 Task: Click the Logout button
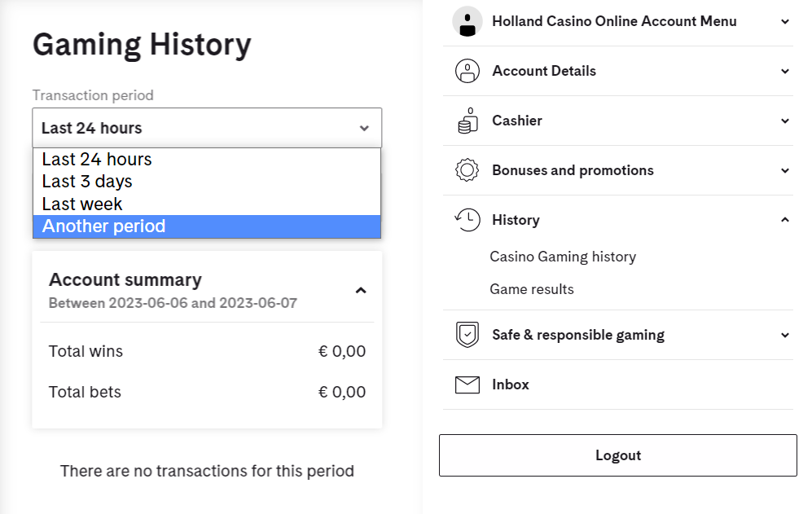pos(618,455)
